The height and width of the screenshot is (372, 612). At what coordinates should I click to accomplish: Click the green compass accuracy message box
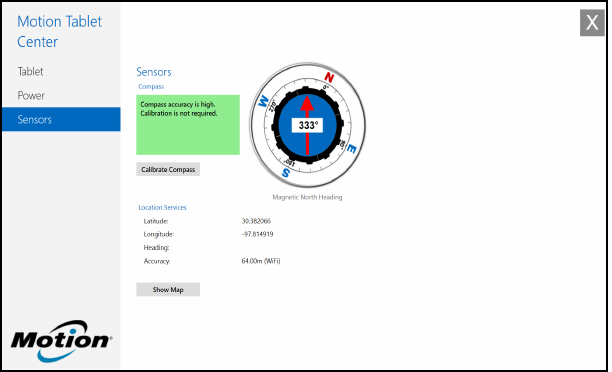(x=188, y=125)
